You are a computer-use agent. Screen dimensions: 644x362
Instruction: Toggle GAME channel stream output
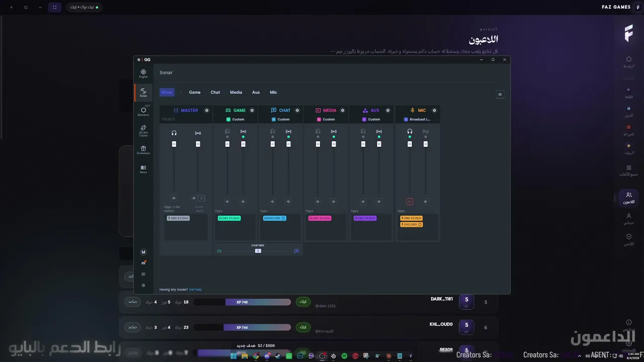coord(243,132)
